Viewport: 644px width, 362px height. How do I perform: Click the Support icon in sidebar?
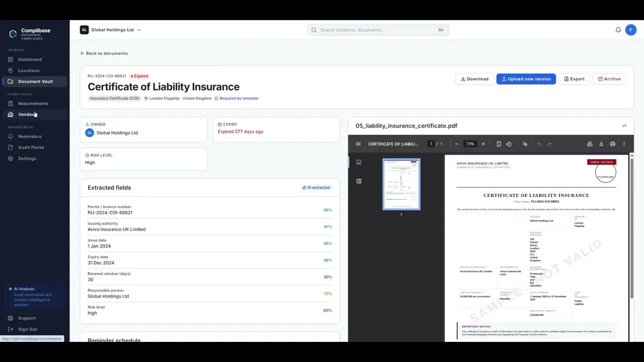(x=11, y=318)
